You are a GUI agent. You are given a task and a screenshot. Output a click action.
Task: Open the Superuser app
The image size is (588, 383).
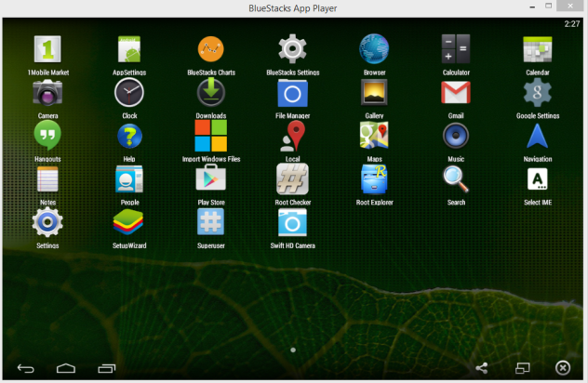pos(211,222)
